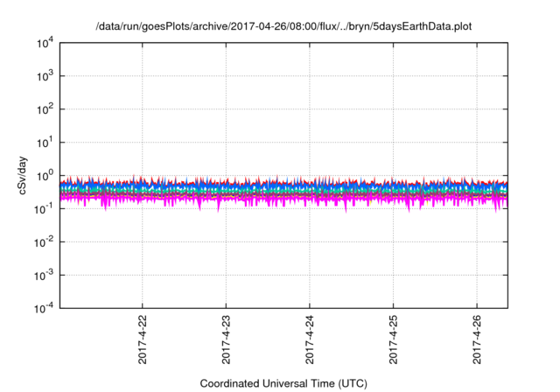Click the Coordinated Universal Time (UTC) label
Image resolution: width=560 pixels, height=392 pixels.
coord(283,384)
